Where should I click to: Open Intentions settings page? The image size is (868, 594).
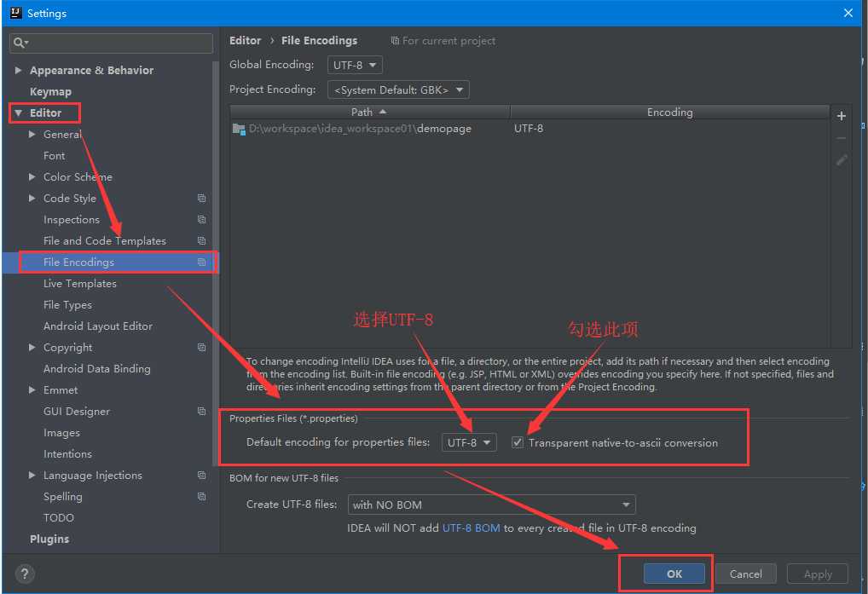point(67,453)
